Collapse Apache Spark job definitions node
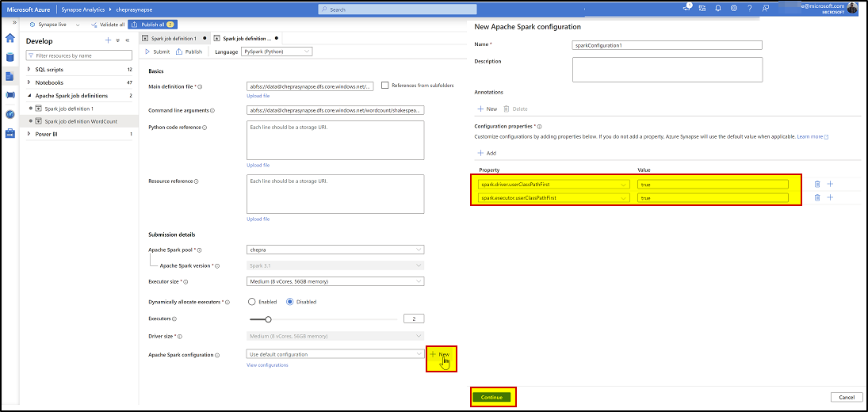The image size is (868, 412). (29, 96)
